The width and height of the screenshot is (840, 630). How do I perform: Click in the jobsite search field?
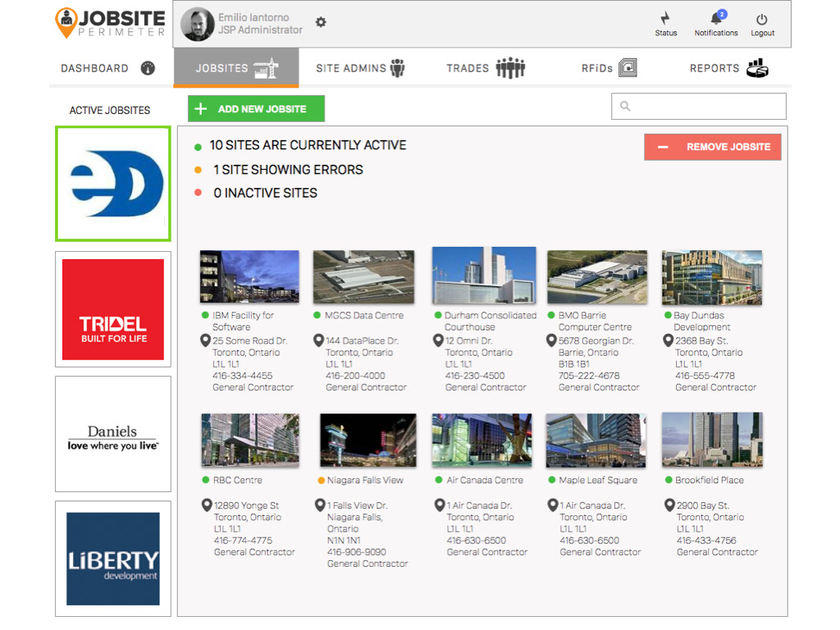click(x=699, y=106)
